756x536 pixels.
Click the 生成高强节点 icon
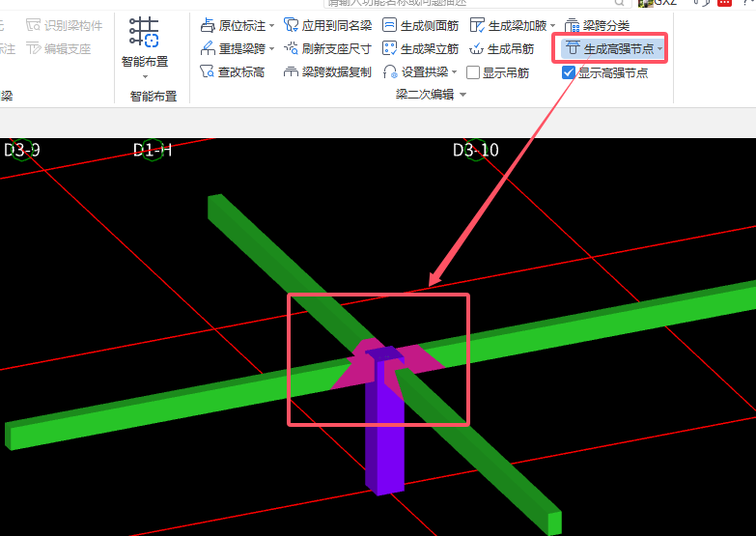pyautogui.click(x=573, y=47)
